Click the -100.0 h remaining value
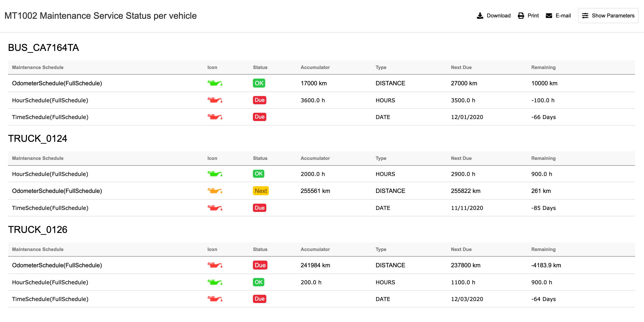644x322 pixels. pos(543,100)
